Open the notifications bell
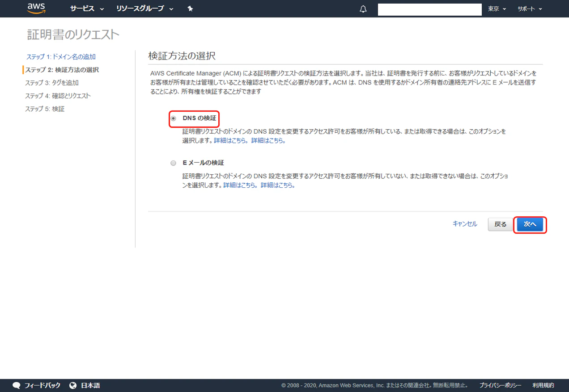 [x=363, y=9]
